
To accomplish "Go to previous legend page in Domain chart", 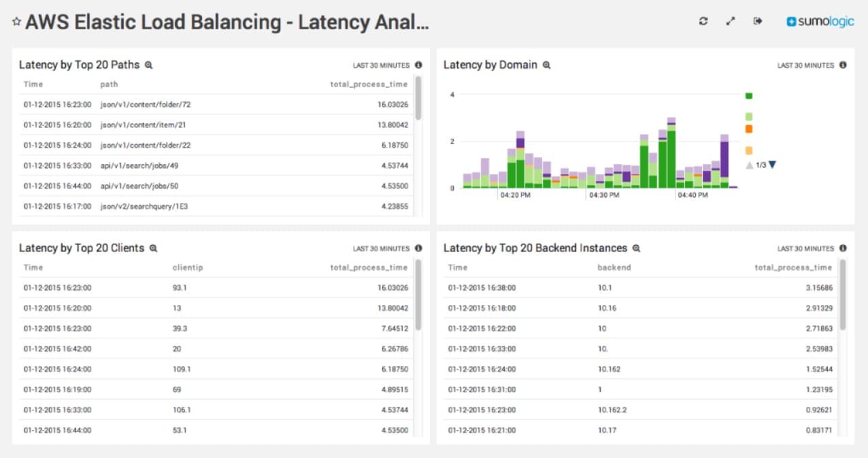I will pyautogui.click(x=750, y=165).
